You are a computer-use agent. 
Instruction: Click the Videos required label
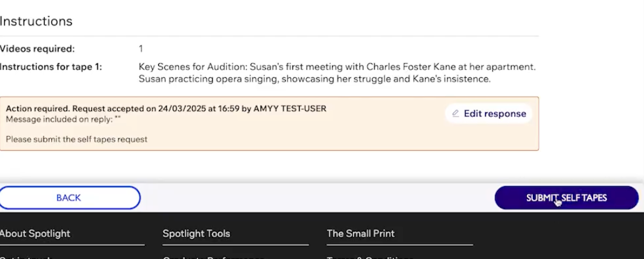(37, 49)
